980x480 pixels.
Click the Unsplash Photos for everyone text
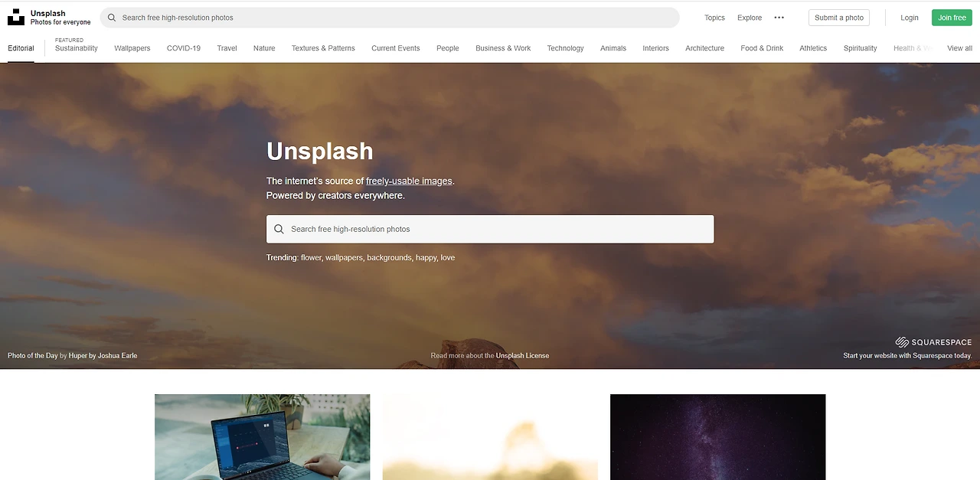click(x=60, y=18)
